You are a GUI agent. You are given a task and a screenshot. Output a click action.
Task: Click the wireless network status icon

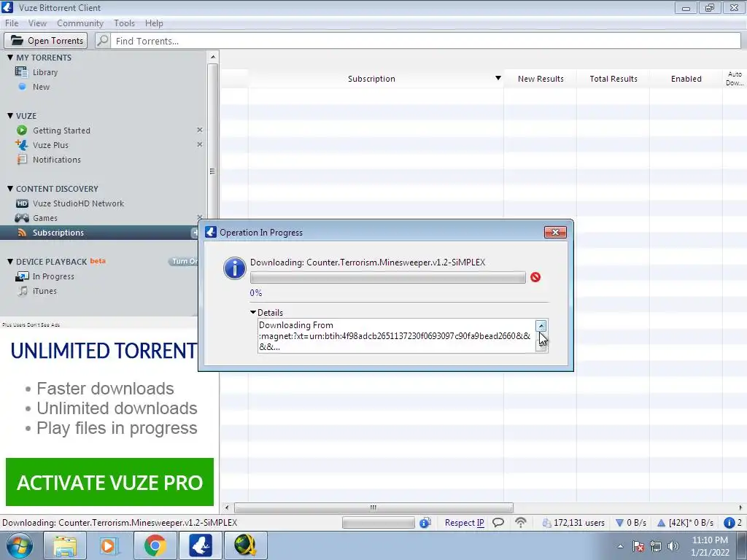tap(521, 523)
